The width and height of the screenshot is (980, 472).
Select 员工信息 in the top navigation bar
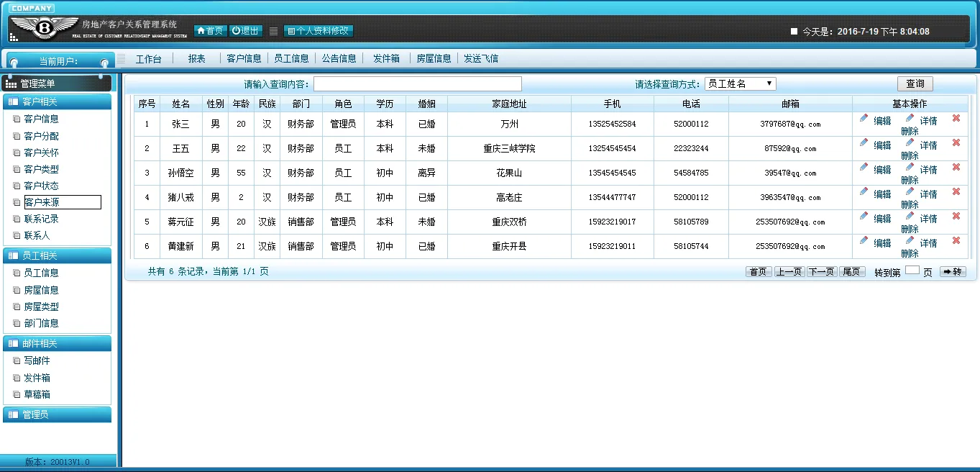tap(291, 58)
